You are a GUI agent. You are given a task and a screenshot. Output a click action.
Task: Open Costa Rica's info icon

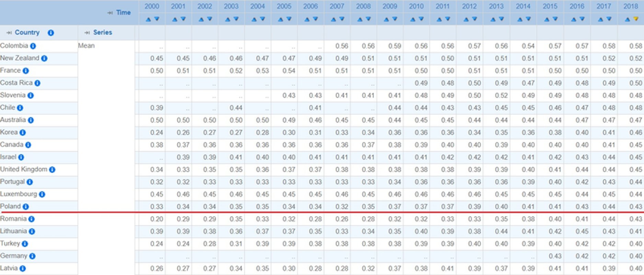(x=37, y=83)
